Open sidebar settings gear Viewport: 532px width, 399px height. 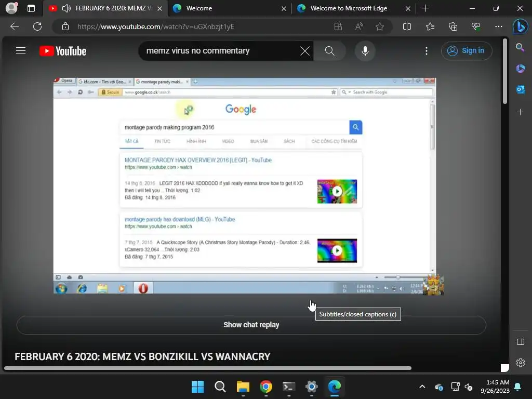(520, 363)
